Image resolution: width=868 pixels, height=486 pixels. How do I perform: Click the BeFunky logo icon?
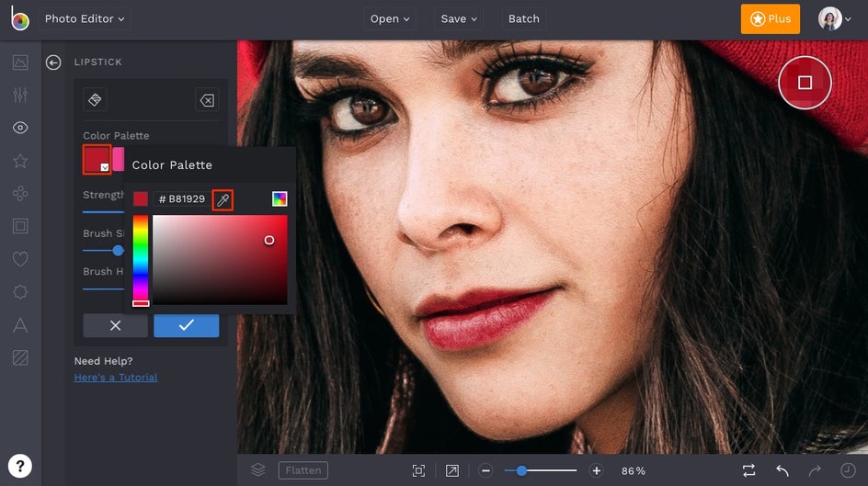click(19, 18)
